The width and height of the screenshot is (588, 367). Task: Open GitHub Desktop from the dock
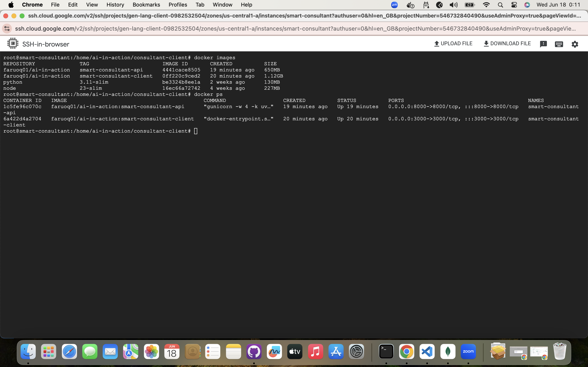coord(254,351)
